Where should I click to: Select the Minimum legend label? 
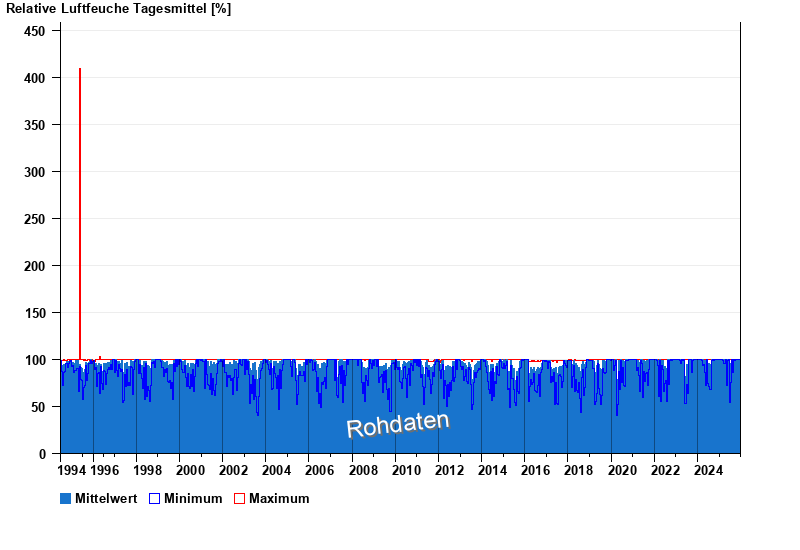click(x=193, y=498)
